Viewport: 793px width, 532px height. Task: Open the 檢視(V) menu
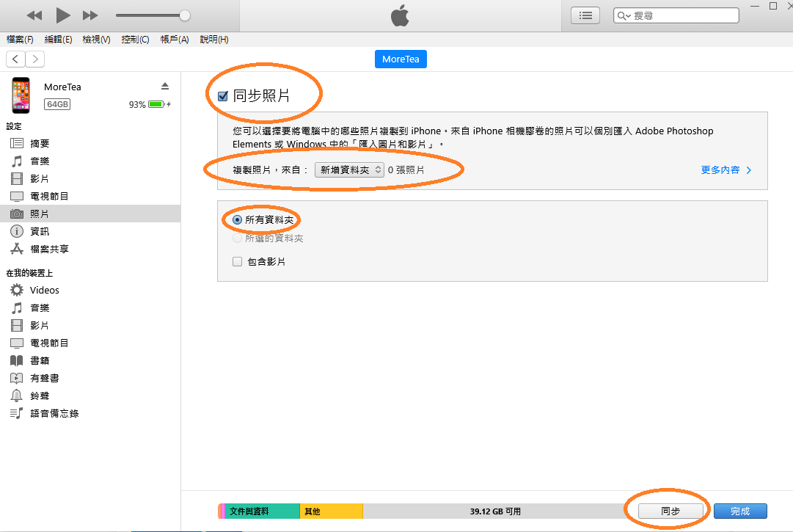pos(97,40)
